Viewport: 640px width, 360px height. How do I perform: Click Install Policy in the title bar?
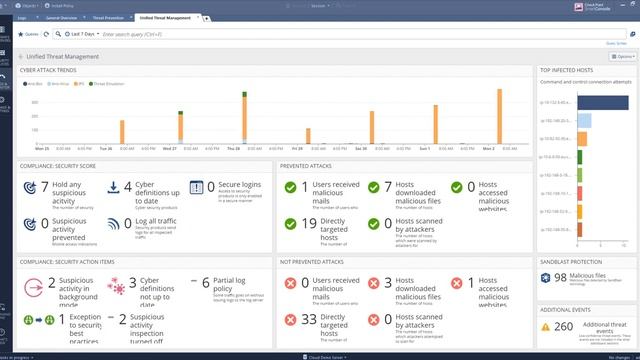(59, 6)
